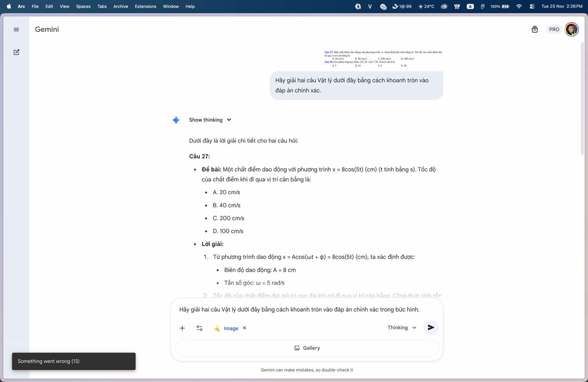The height and width of the screenshot is (382, 588).
Task: Open macOS Control Center in menu bar
Action: (x=532, y=6)
